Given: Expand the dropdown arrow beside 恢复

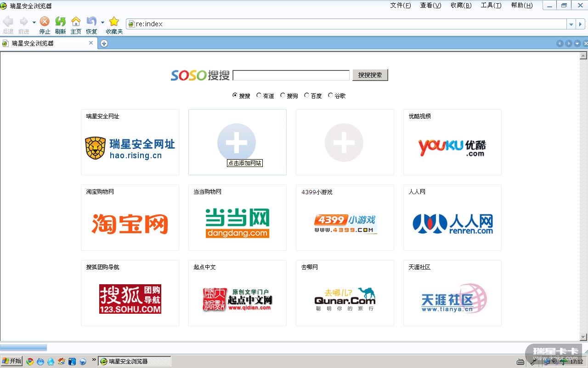Looking at the screenshot, I should [102, 22].
